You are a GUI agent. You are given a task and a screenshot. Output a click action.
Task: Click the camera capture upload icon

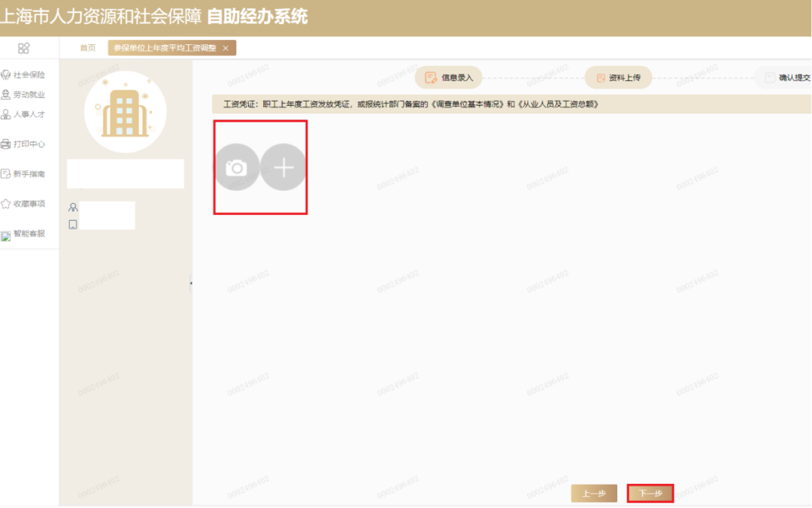point(237,168)
